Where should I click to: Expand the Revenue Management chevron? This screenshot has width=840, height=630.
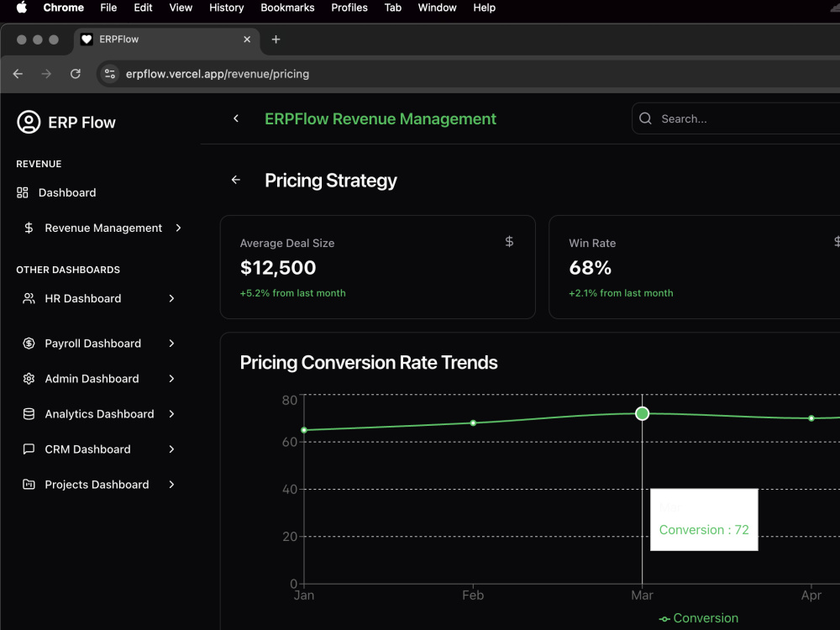[x=178, y=228]
